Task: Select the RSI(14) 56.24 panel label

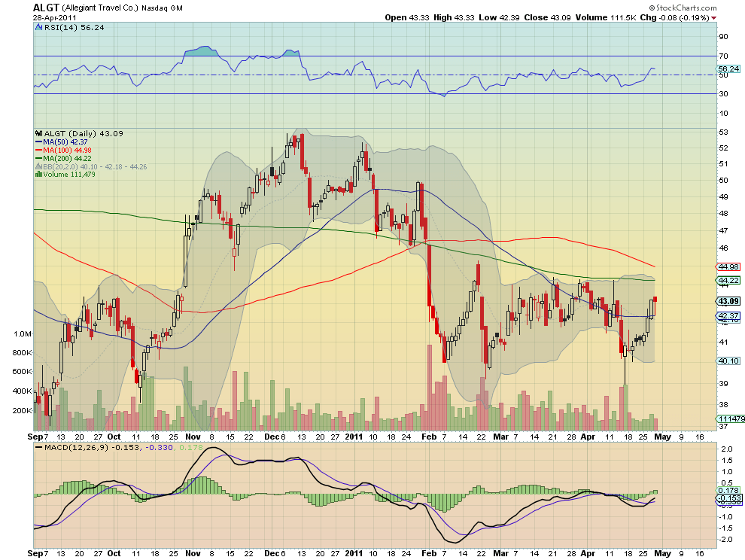Action: click(x=74, y=28)
